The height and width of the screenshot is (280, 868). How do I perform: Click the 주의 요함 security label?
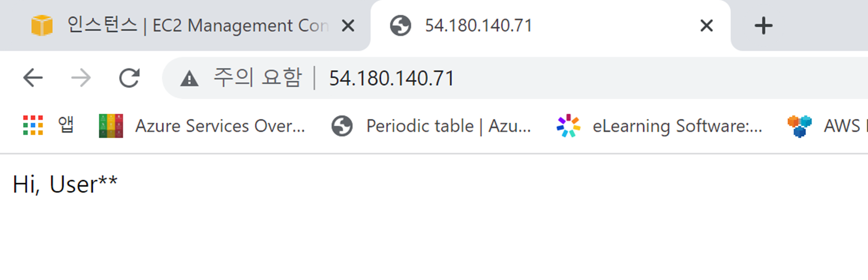257,78
